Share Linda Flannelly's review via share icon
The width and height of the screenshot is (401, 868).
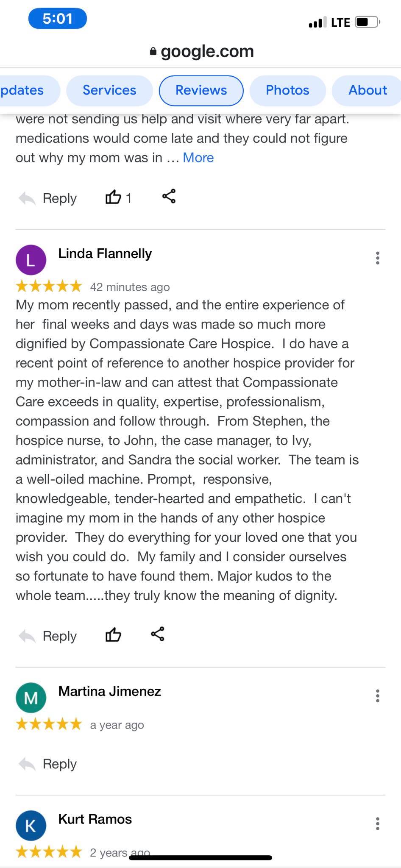pos(158,634)
